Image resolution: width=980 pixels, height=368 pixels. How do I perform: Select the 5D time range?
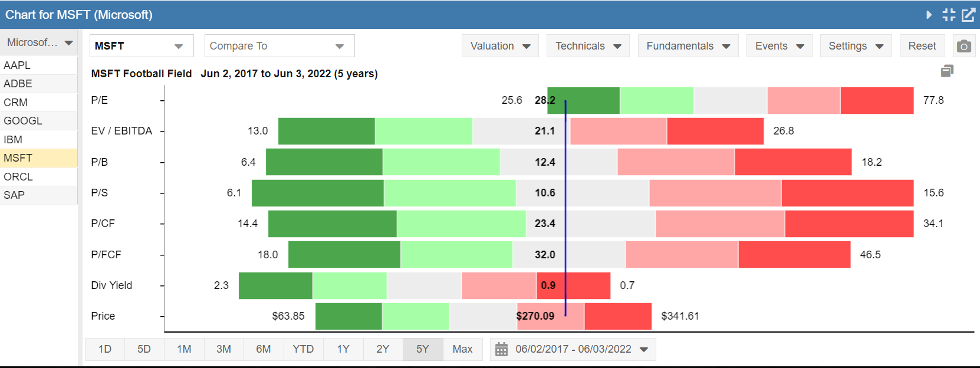(x=144, y=349)
